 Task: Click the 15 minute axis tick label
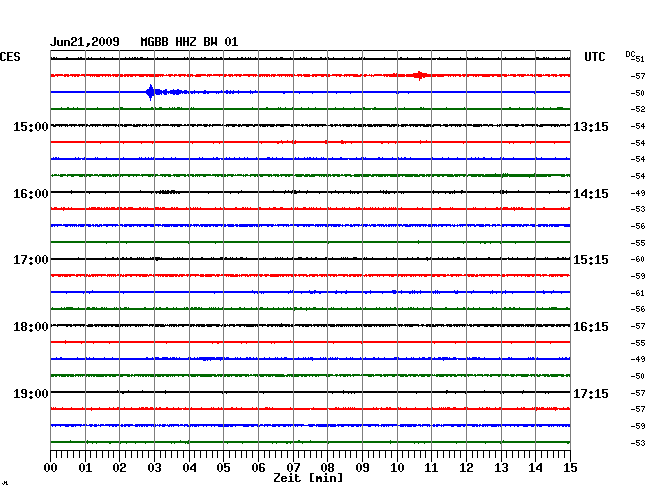(570, 467)
